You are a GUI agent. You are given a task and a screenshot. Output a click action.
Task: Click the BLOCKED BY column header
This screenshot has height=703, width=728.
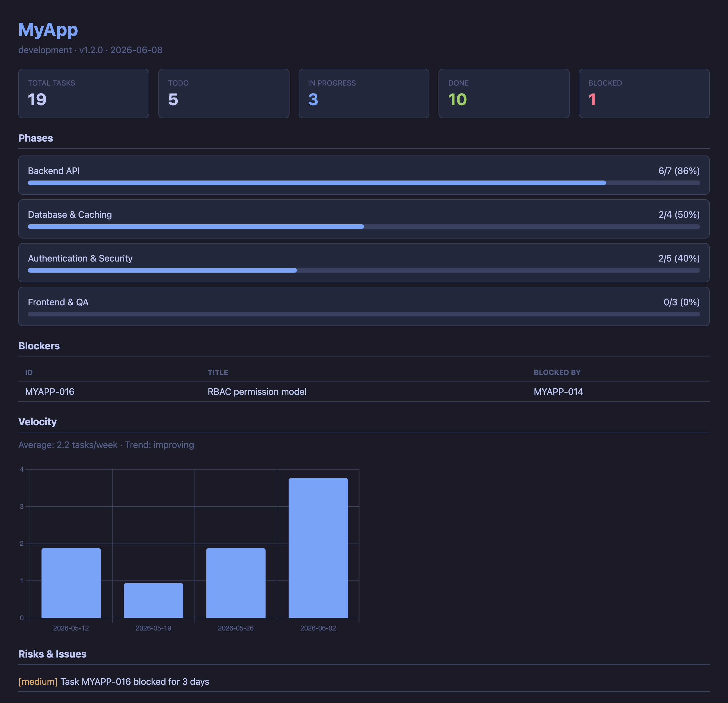[x=557, y=372]
